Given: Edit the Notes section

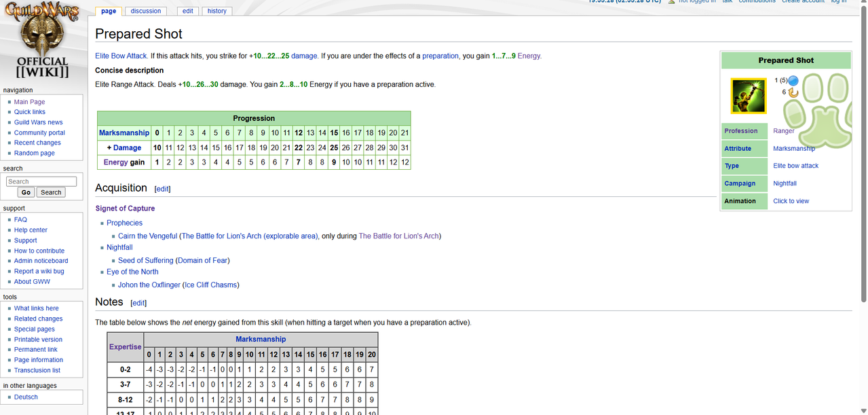Looking at the screenshot, I should 138,303.
